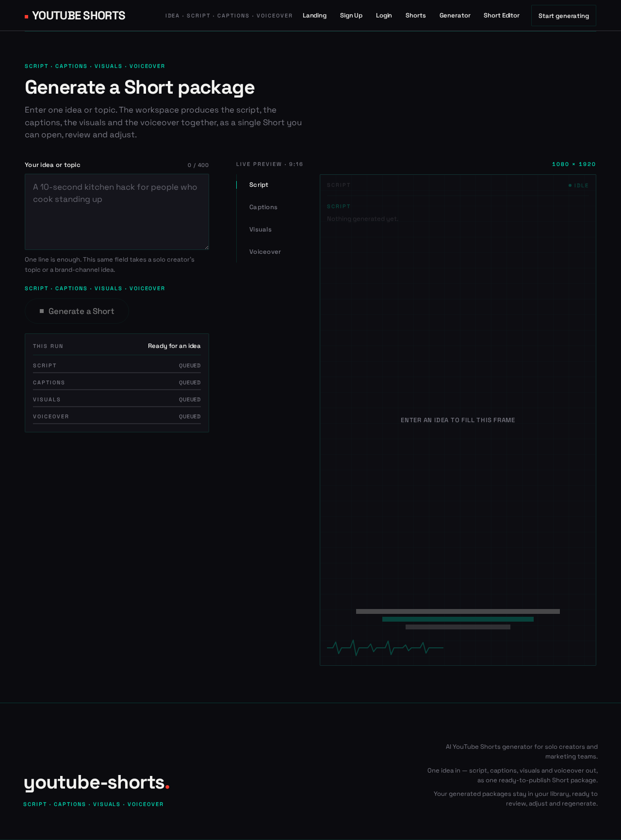
Task: Open the Shorts nav link
Action: click(x=416, y=16)
